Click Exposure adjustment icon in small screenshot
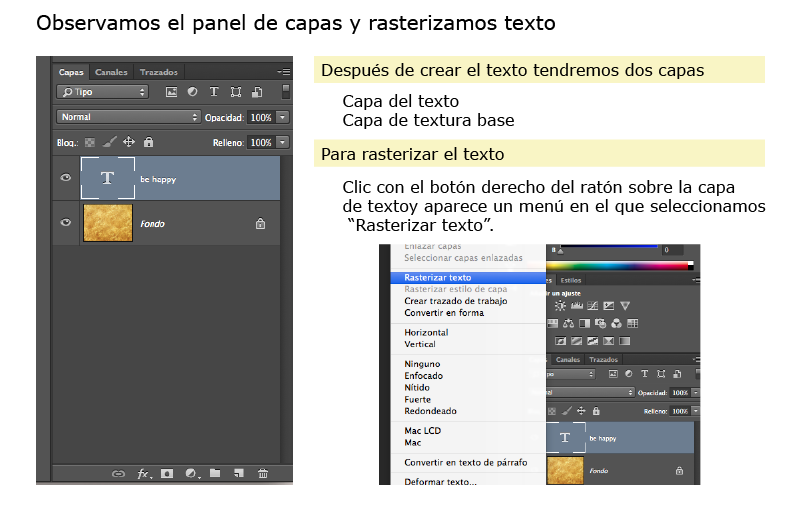This screenshot has height=510, width=800. click(x=608, y=305)
